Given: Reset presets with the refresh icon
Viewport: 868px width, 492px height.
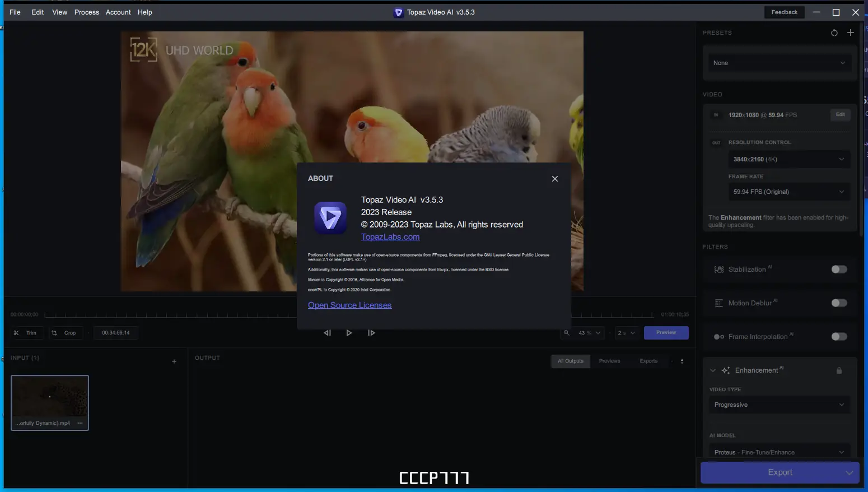Looking at the screenshot, I should (x=834, y=33).
